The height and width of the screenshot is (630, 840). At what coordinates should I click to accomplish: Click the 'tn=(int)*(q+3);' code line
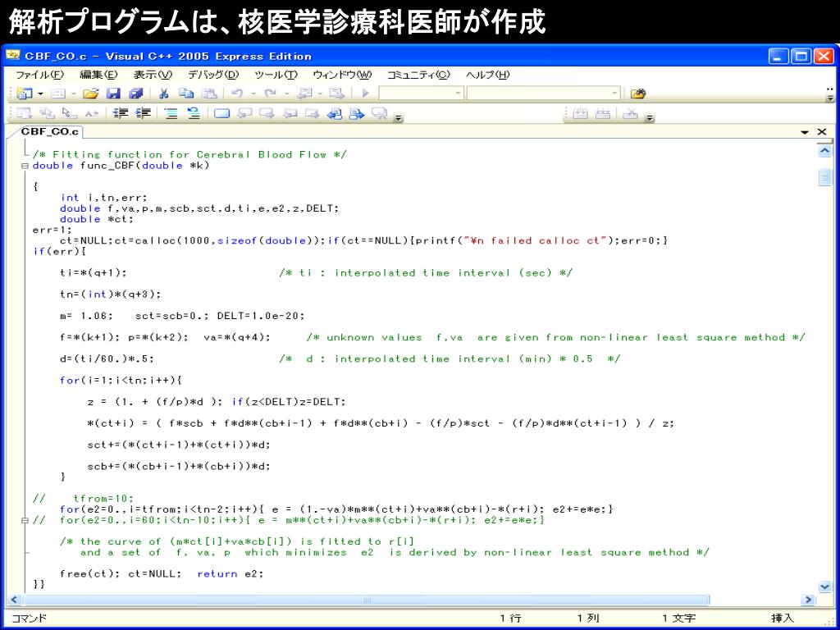pyautogui.click(x=111, y=294)
